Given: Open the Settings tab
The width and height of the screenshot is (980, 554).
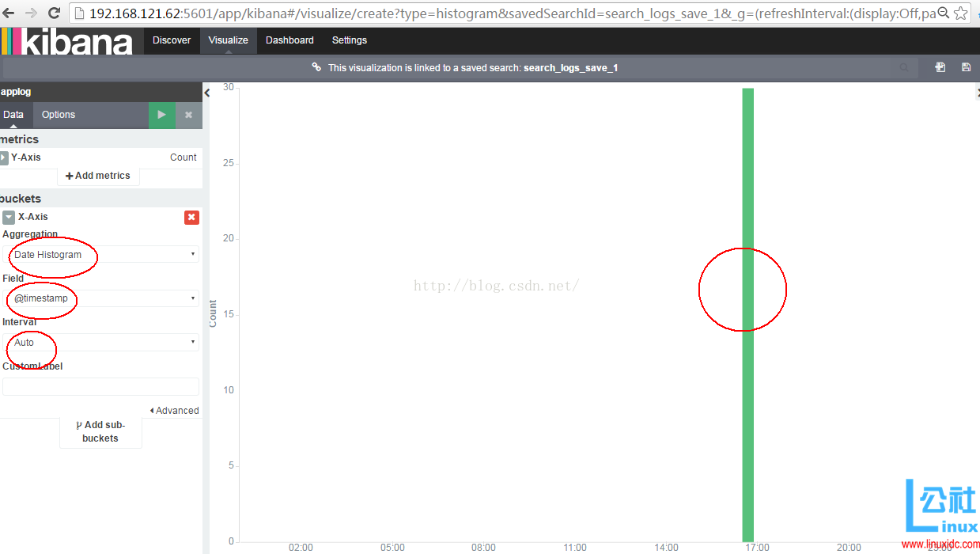Looking at the screenshot, I should click(350, 40).
